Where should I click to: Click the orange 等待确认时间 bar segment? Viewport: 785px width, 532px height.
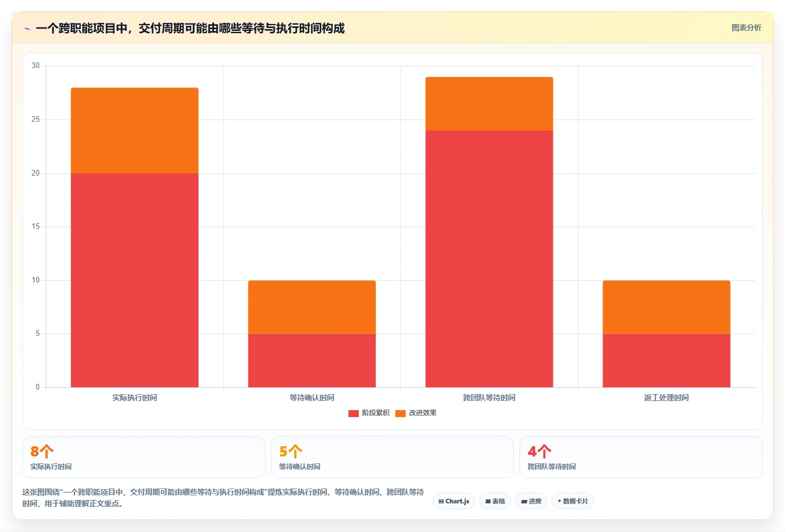[x=312, y=307]
